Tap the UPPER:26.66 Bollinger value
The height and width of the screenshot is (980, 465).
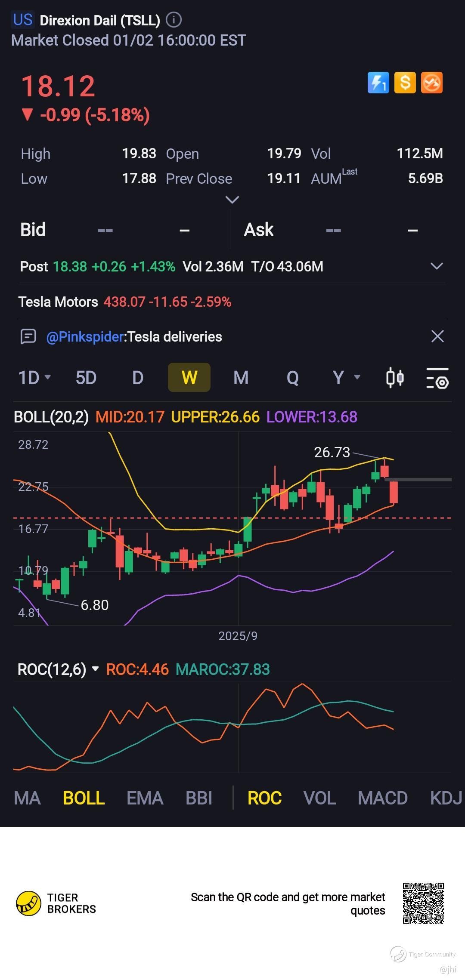215,417
